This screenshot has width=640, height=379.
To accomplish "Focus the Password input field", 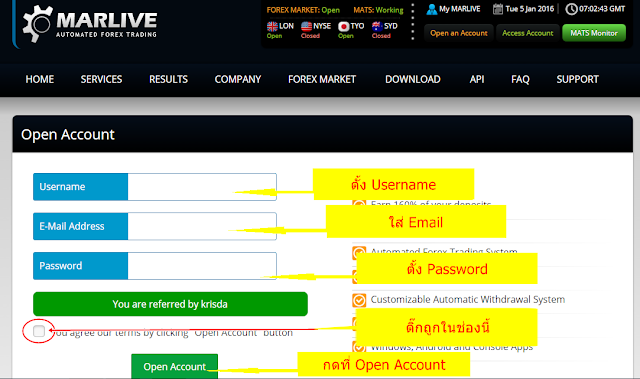I will pos(202,266).
